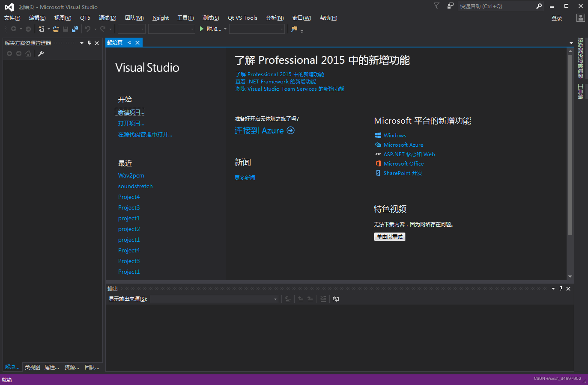Click the Undo toolbar icon
Screen dimensions: 588x385
tap(88, 29)
